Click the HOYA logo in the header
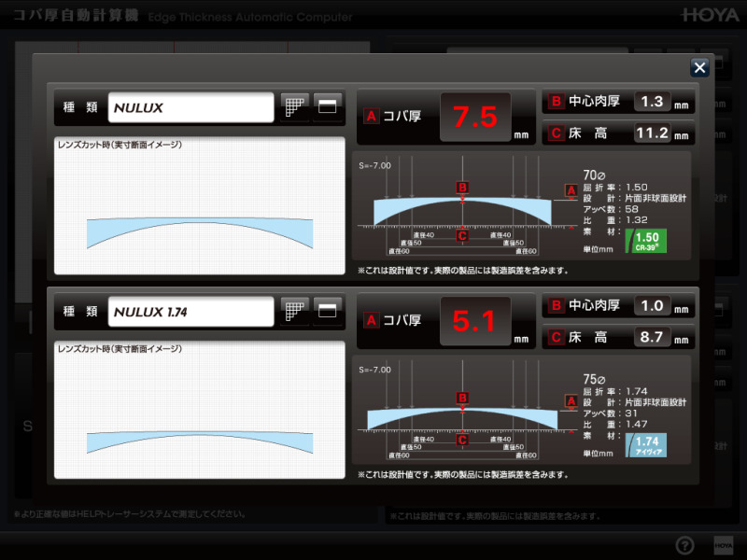The width and height of the screenshot is (747, 560). pyautogui.click(x=710, y=15)
